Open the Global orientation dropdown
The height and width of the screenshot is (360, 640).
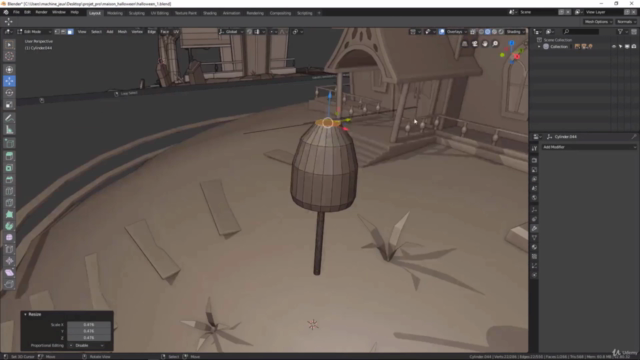[231, 31]
